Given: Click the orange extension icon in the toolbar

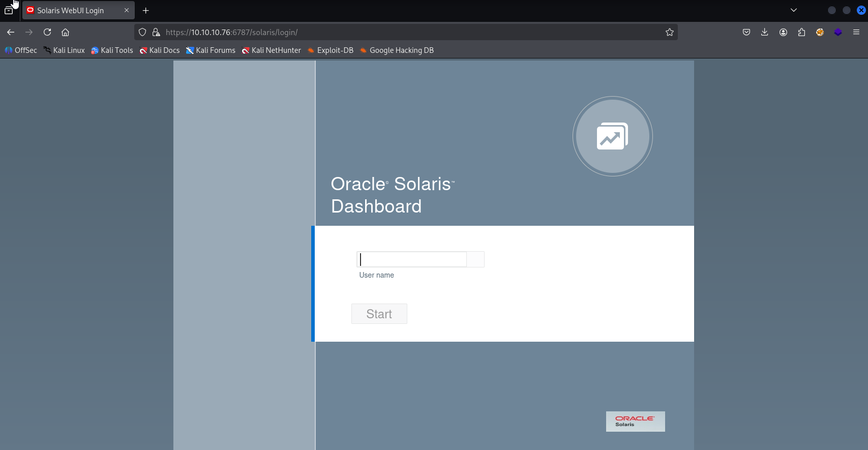Looking at the screenshot, I should tap(820, 32).
